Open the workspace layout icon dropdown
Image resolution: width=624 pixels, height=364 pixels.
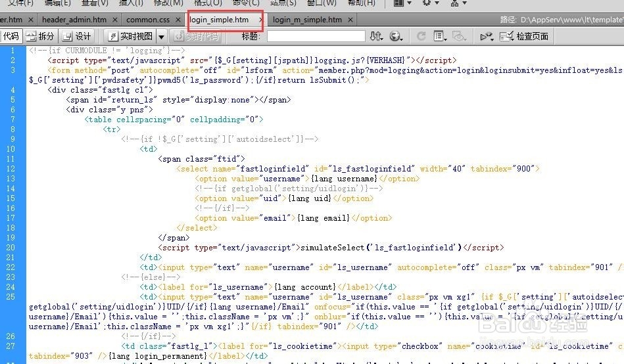click(x=402, y=3)
